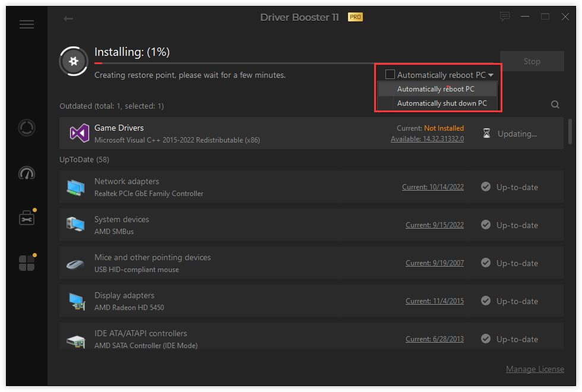Image resolution: width=582 pixels, height=392 pixels.
Task: Click the System devices computer icon
Action: coord(75,225)
